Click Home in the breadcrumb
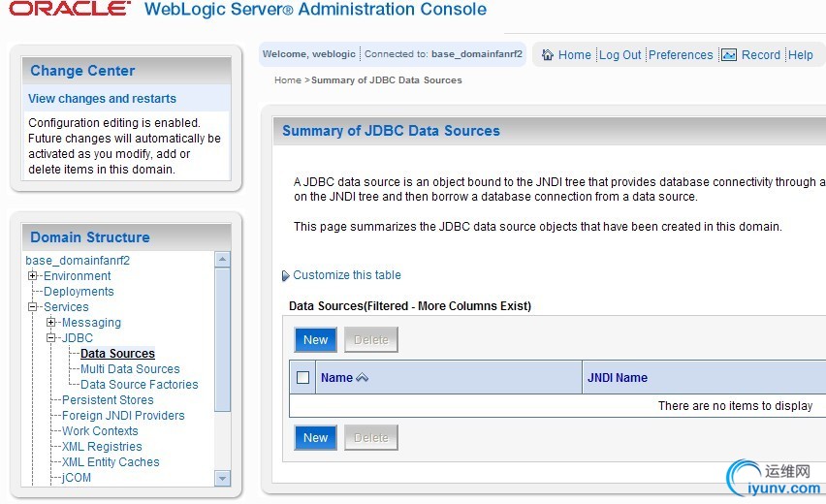The width and height of the screenshot is (826, 504). (288, 80)
